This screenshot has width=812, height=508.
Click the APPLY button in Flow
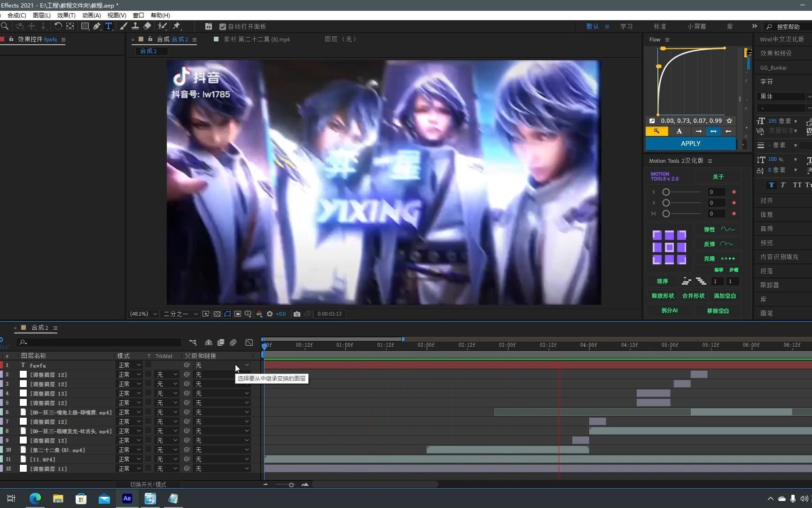coord(691,143)
